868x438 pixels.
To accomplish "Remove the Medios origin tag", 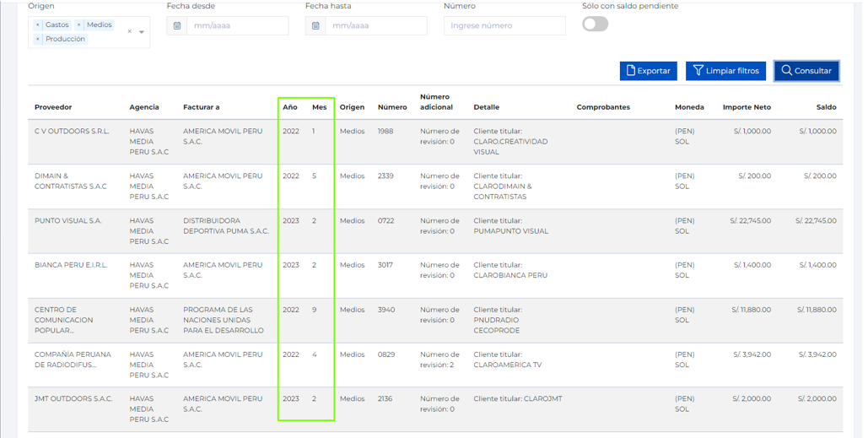I will pyautogui.click(x=79, y=25).
